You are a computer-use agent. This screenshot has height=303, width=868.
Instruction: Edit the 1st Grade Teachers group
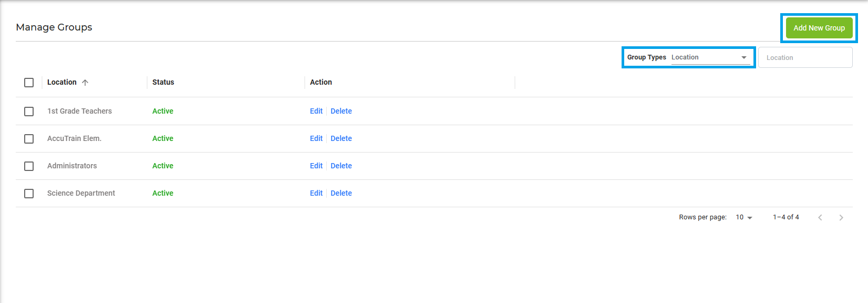click(x=316, y=111)
